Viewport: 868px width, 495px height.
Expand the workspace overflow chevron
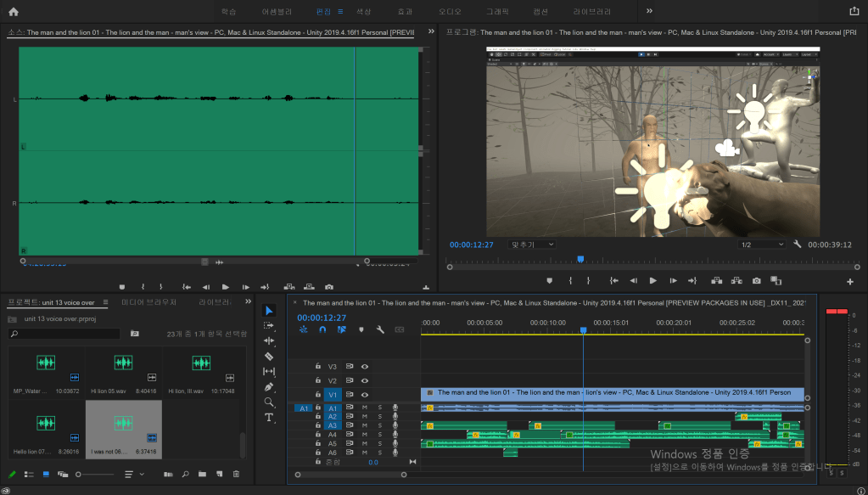click(x=649, y=11)
